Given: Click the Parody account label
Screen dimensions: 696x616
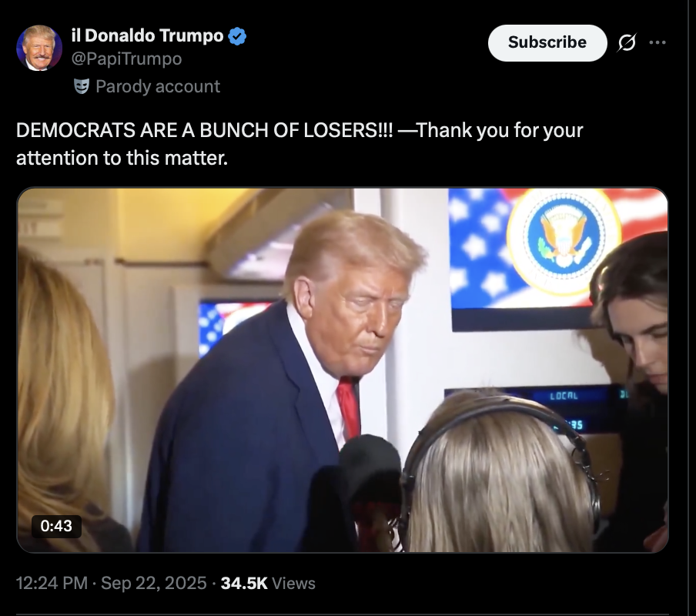Looking at the screenshot, I should click(158, 86).
